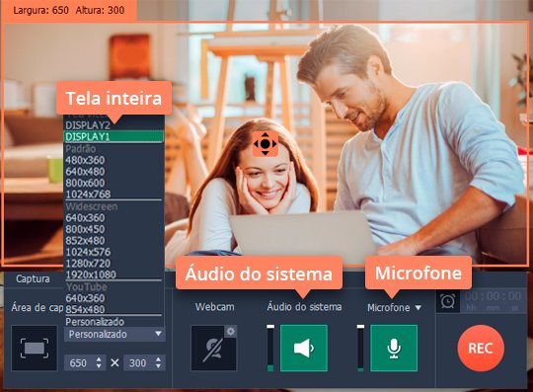Toggle system audio speaker button
Image resolution: width=533 pixels, height=392 pixels.
pos(304,348)
